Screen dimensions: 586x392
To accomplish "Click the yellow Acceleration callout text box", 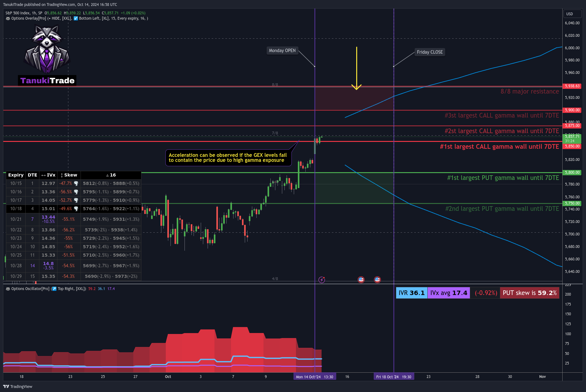I will pyautogui.click(x=228, y=158).
